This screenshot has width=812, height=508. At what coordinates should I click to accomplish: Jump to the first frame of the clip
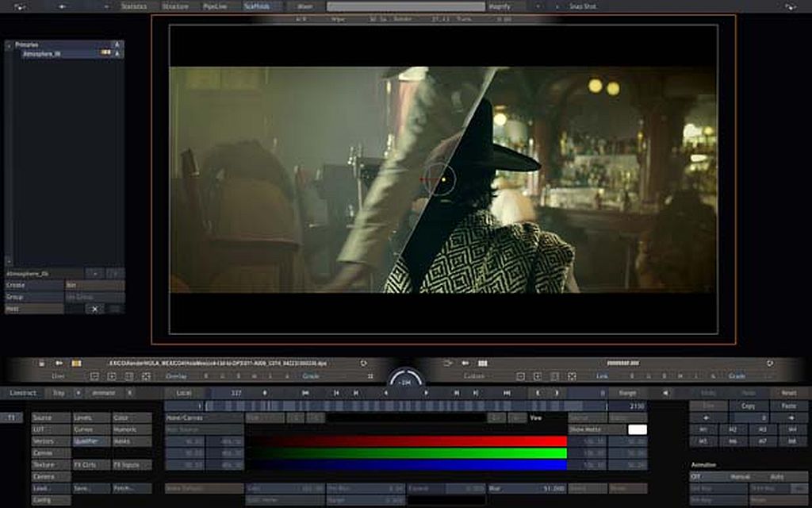(305, 393)
